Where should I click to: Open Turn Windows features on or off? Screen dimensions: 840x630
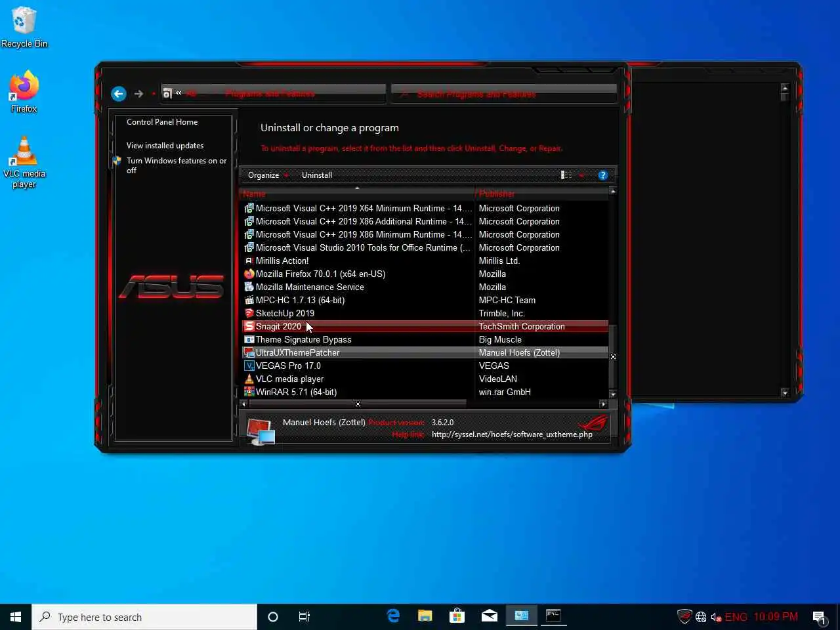point(176,165)
